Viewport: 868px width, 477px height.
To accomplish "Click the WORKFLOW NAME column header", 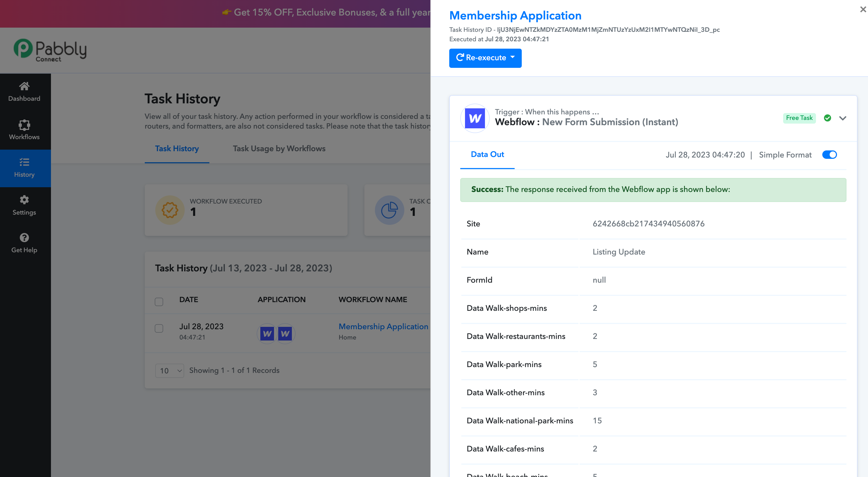I will click(x=373, y=300).
